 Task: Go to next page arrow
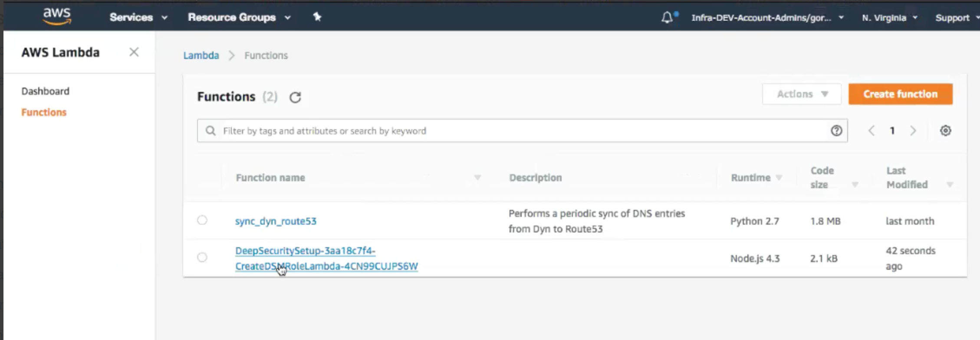point(913,131)
